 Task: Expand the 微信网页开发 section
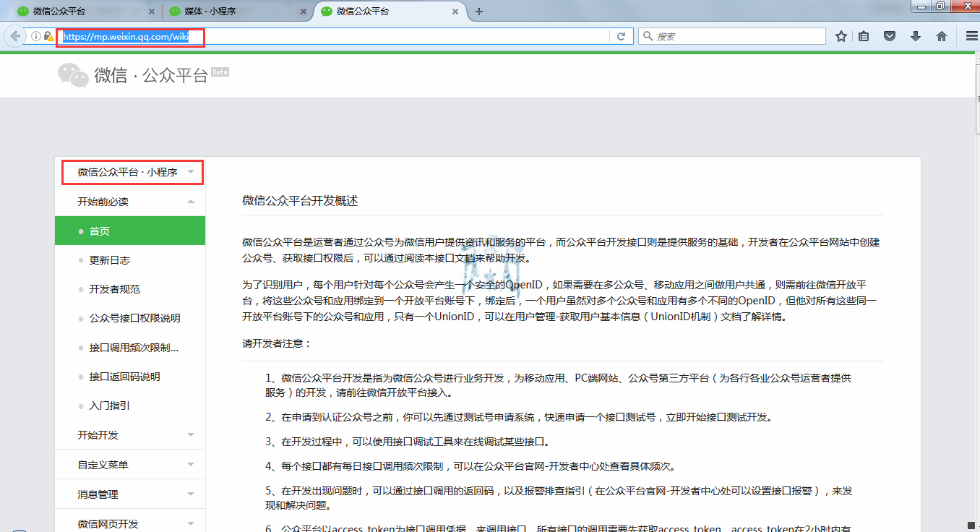point(130,524)
